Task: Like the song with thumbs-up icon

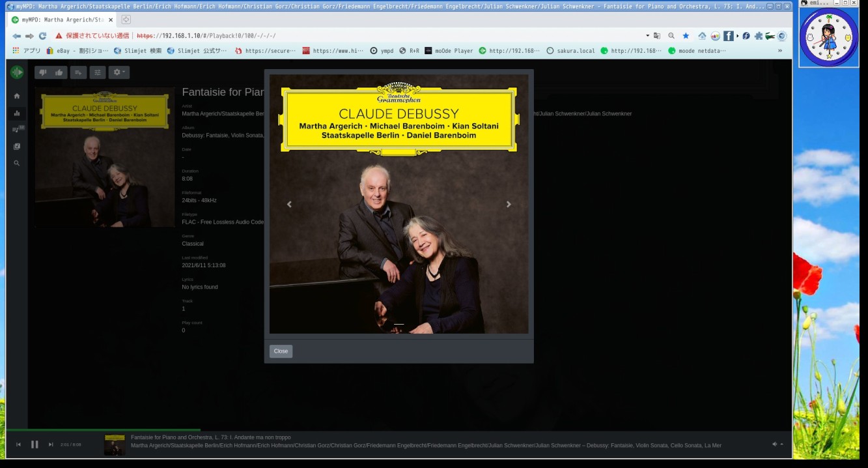Action: click(x=59, y=72)
